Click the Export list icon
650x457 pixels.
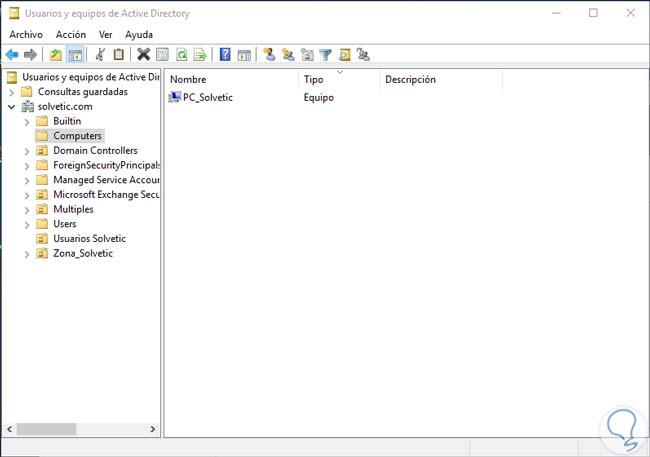pos(200,54)
